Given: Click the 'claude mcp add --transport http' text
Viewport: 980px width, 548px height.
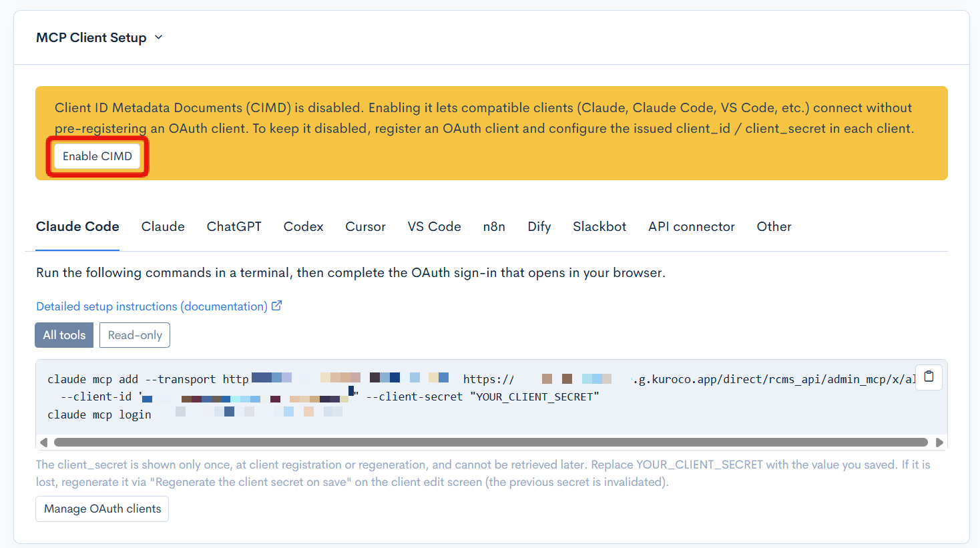Looking at the screenshot, I should click(x=148, y=379).
